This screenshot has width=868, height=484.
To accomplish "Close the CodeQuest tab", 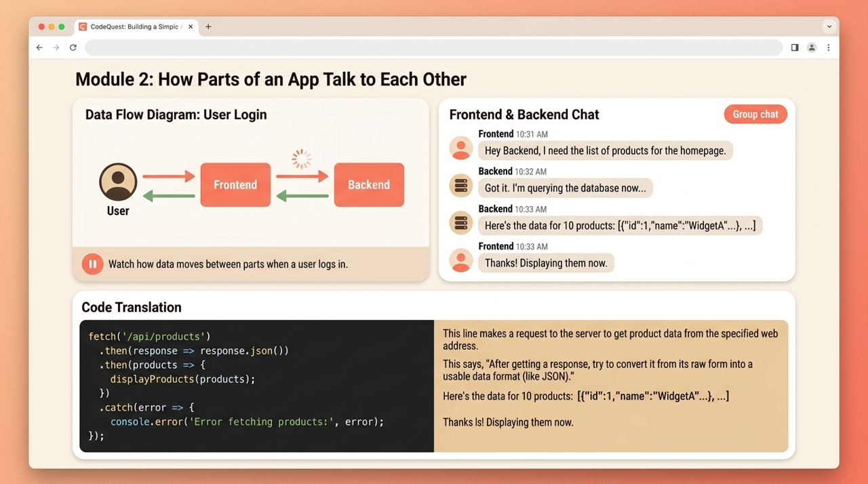I will click(191, 26).
